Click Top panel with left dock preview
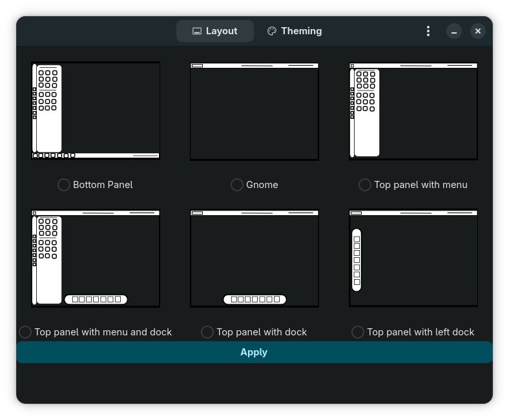The image size is (509, 420). pos(413,258)
